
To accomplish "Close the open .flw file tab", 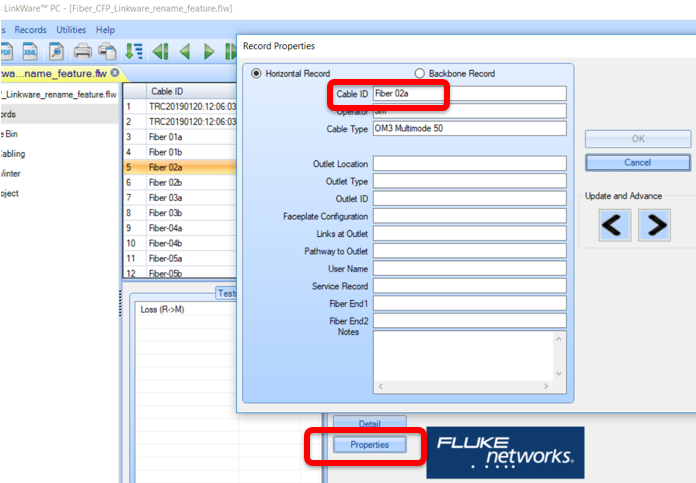I will (115, 73).
